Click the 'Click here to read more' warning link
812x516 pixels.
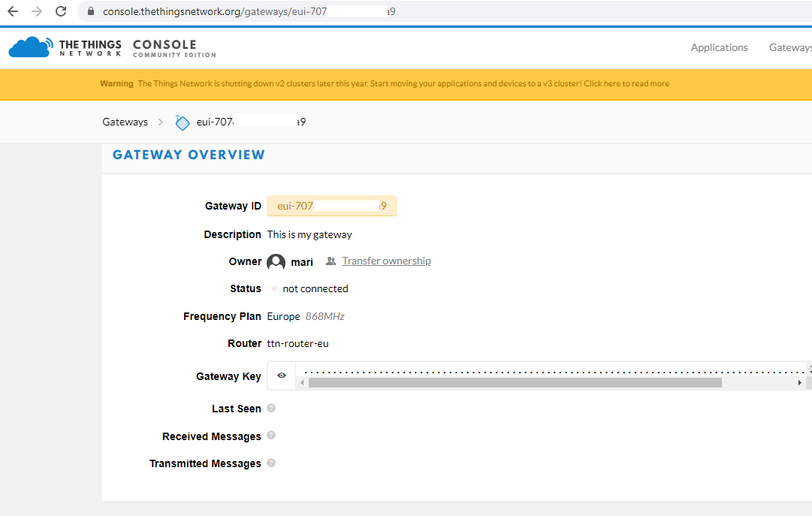click(x=626, y=83)
